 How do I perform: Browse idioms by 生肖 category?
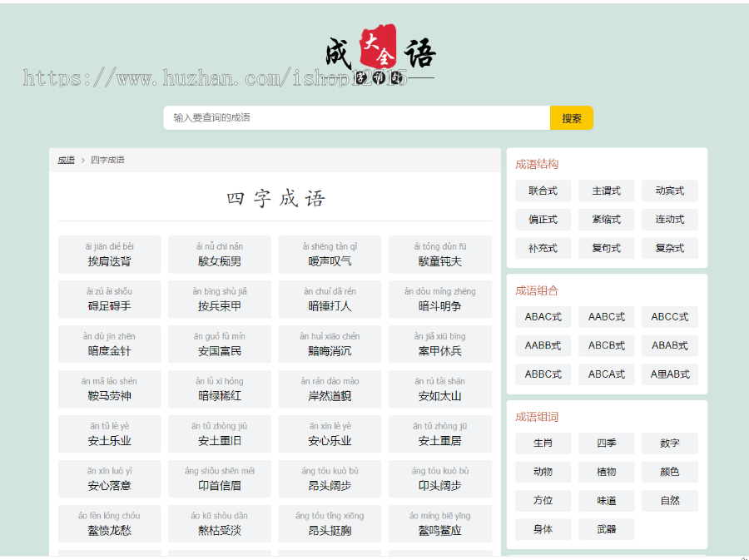[x=543, y=444]
